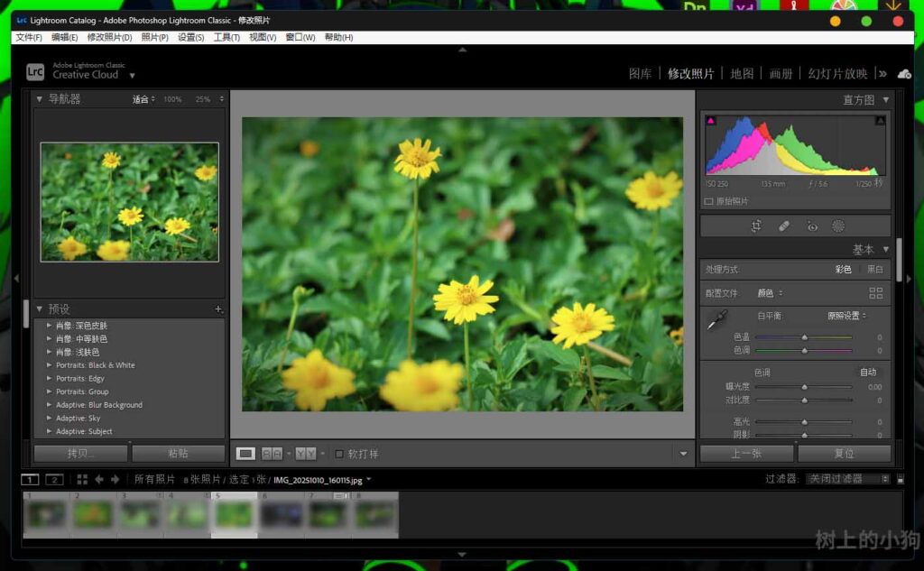Toggle the 原始照片 checkbox under histogram

point(709,201)
